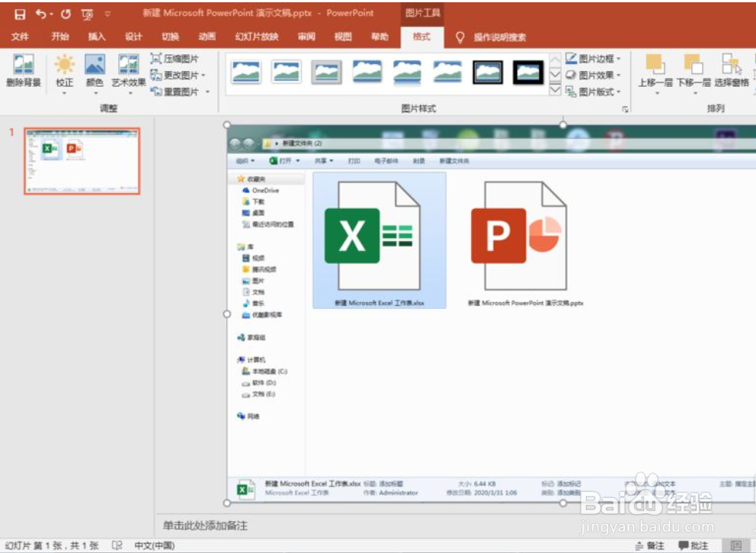Click the Undo arrow icon
This screenshot has width=756, height=553.
[x=40, y=14]
